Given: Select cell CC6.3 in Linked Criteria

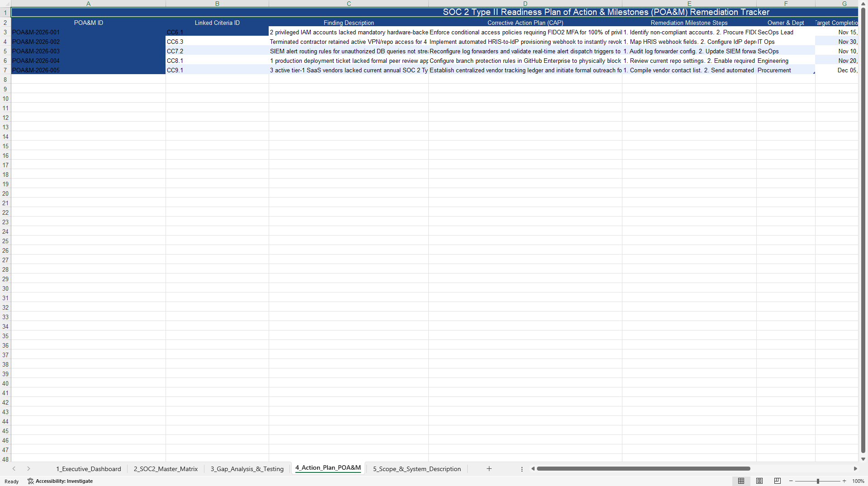Looking at the screenshot, I should [217, 42].
